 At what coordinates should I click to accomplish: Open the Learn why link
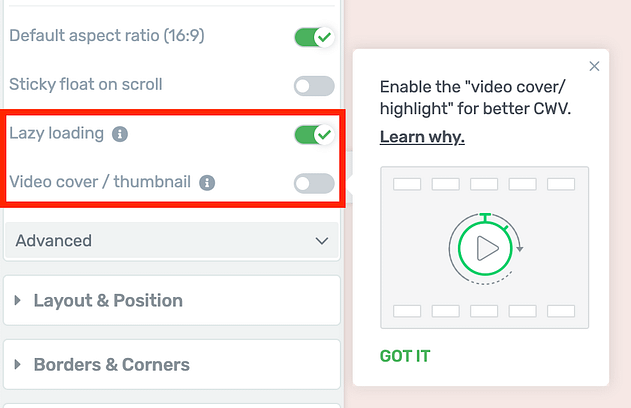422,137
